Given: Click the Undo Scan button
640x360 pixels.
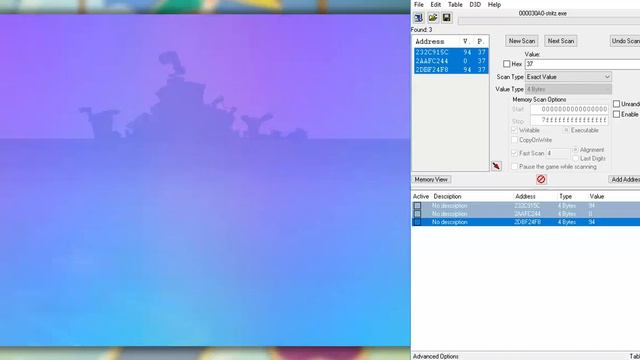Looking at the screenshot, I should [x=625, y=41].
